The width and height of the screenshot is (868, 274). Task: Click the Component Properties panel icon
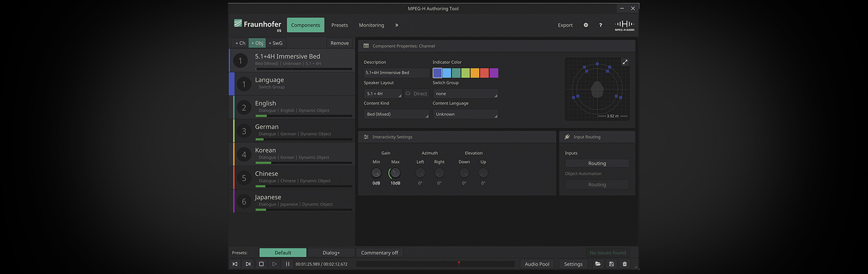click(366, 46)
